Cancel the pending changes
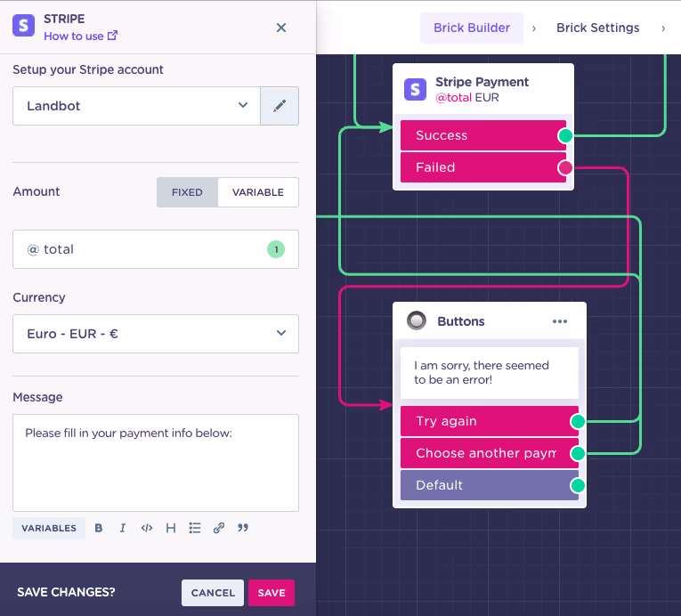 coord(213,593)
